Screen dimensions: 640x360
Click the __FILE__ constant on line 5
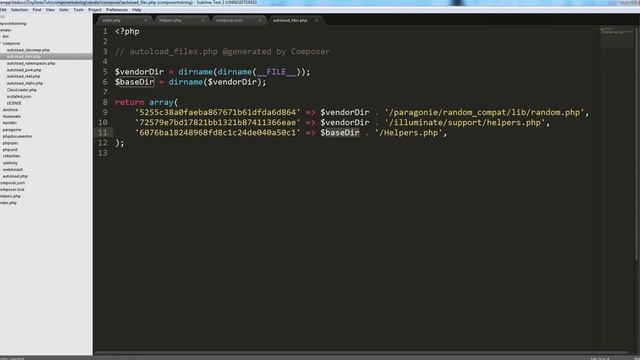pyautogui.click(x=276, y=72)
